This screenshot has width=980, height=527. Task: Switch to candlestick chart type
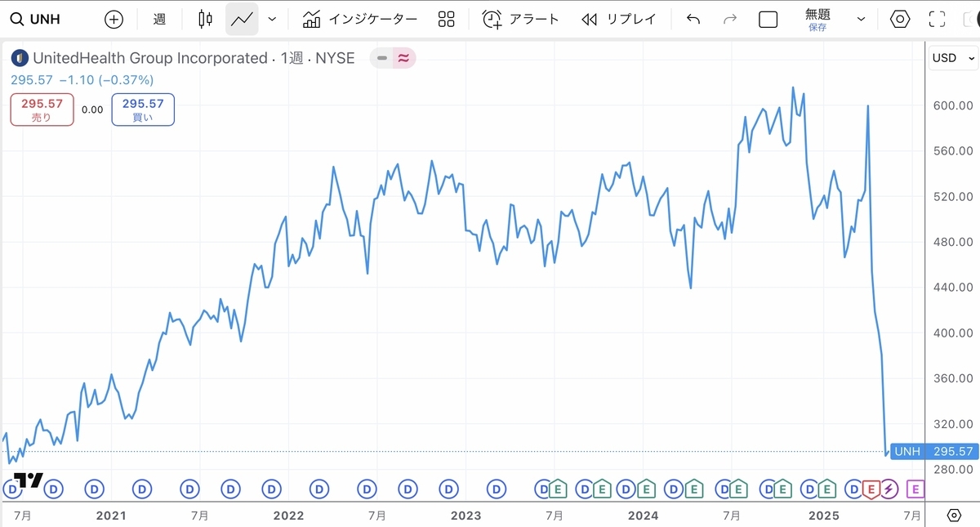pyautogui.click(x=205, y=19)
